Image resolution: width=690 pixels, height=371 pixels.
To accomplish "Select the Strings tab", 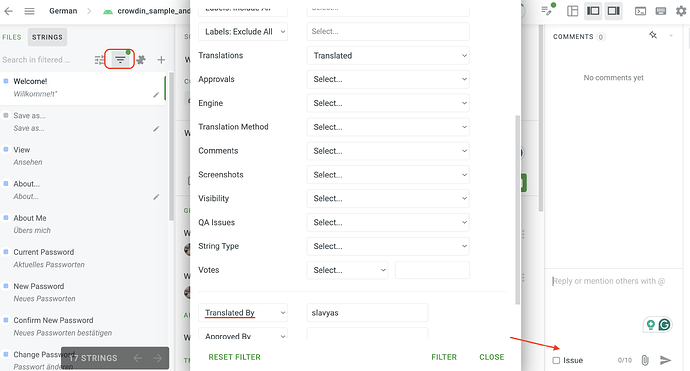I will 47,37.
